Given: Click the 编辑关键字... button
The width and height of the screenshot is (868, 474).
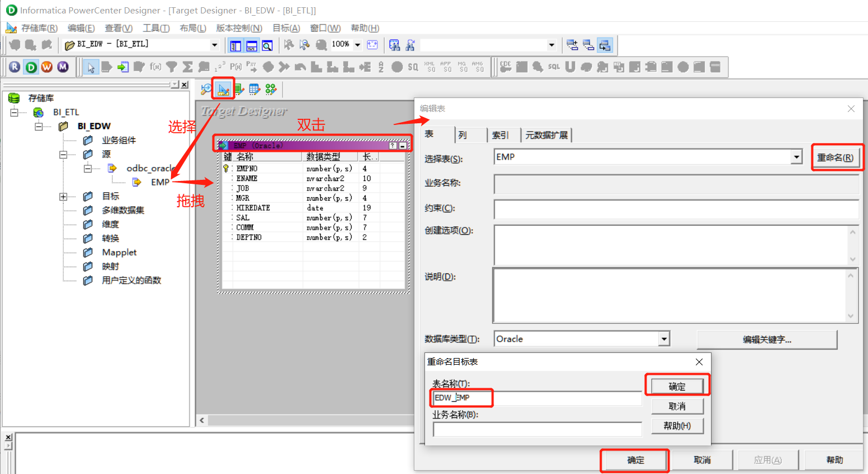Looking at the screenshot, I should click(x=767, y=340).
